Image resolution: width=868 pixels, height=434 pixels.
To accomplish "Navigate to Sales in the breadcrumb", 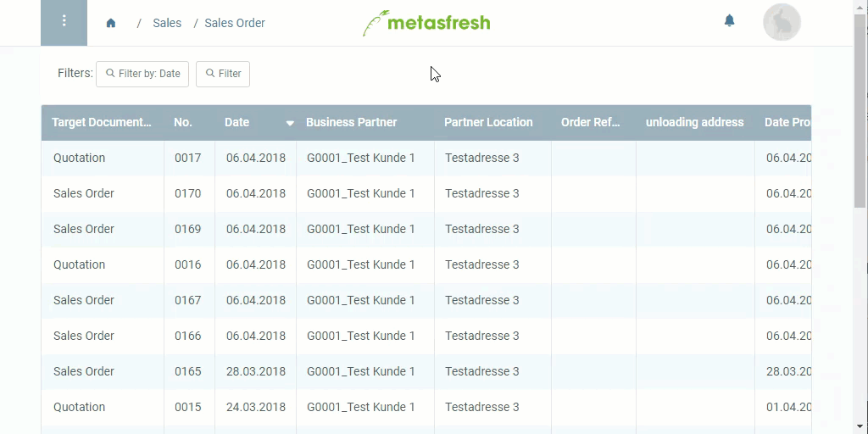I will coord(167,23).
